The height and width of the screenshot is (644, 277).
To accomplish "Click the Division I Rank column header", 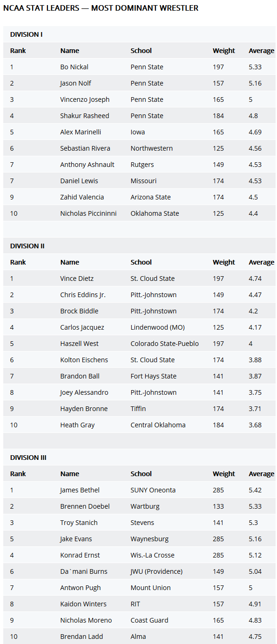I will (18, 51).
